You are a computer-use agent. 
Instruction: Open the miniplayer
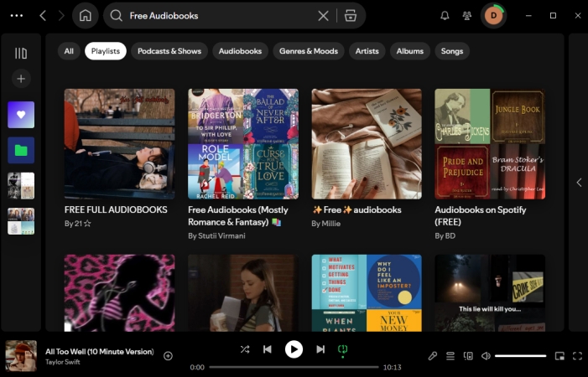pyautogui.click(x=559, y=356)
